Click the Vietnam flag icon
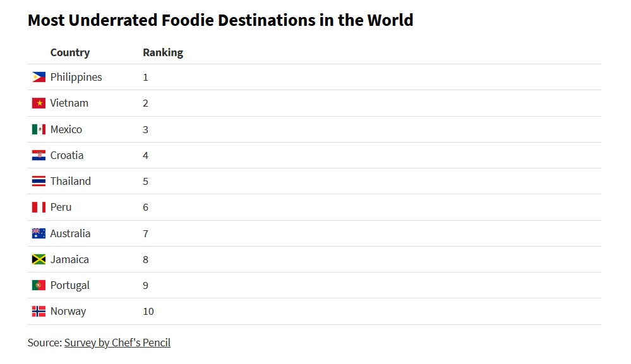 tap(39, 103)
